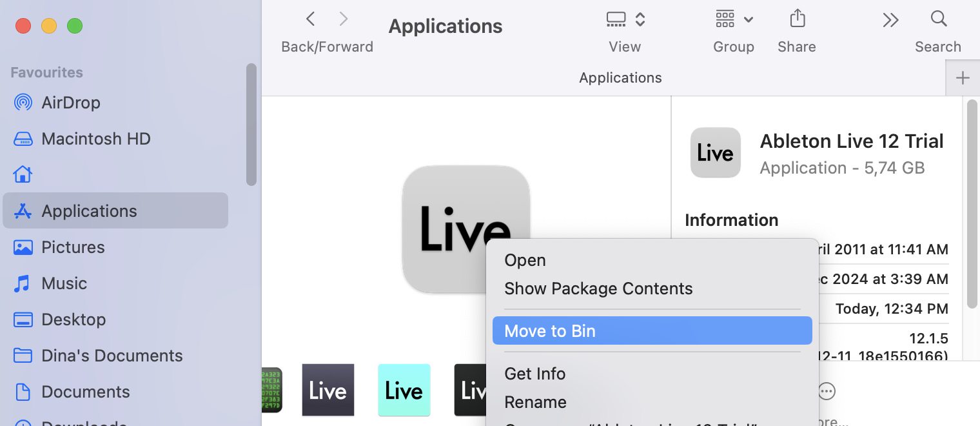The image size is (980, 426).
Task: Click the toolbar overflow double-chevron icon
Action: click(890, 21)
